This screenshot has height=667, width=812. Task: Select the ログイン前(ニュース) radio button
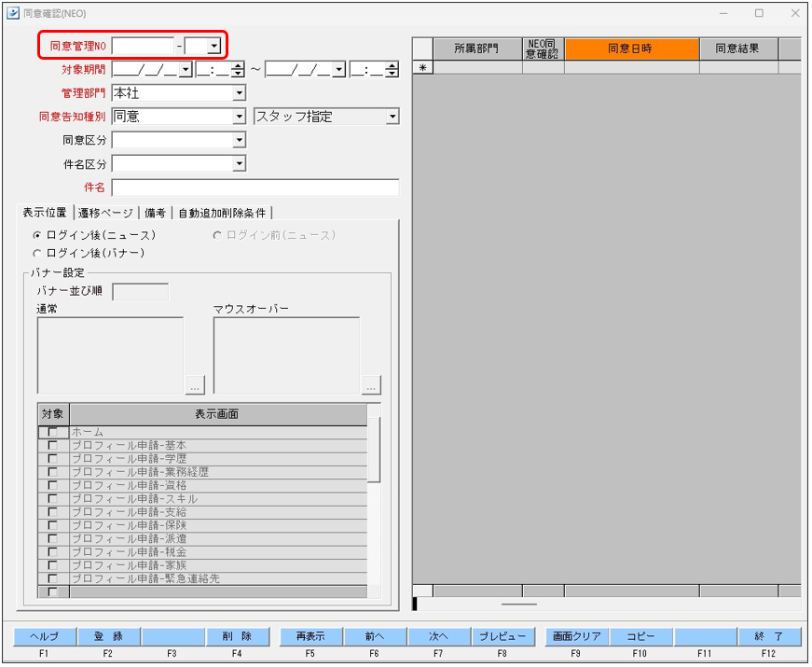217,235
